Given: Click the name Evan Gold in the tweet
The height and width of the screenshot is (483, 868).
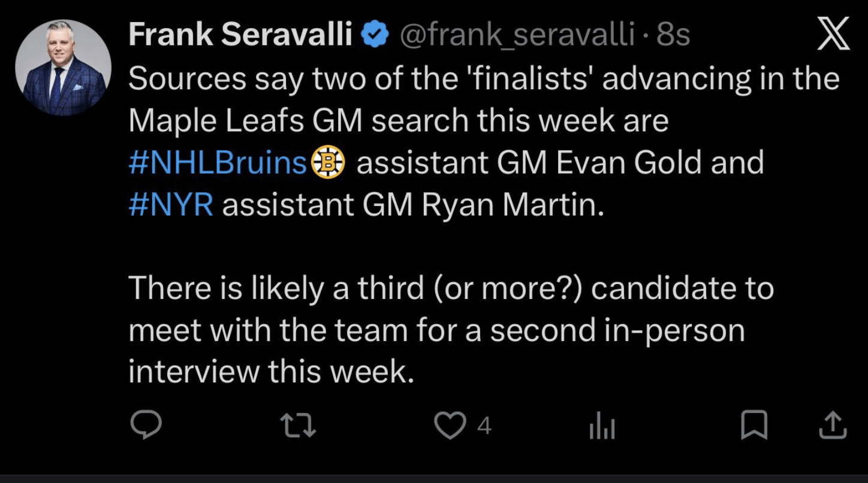Looking at the screenshot, I should [x=630, y=162].
